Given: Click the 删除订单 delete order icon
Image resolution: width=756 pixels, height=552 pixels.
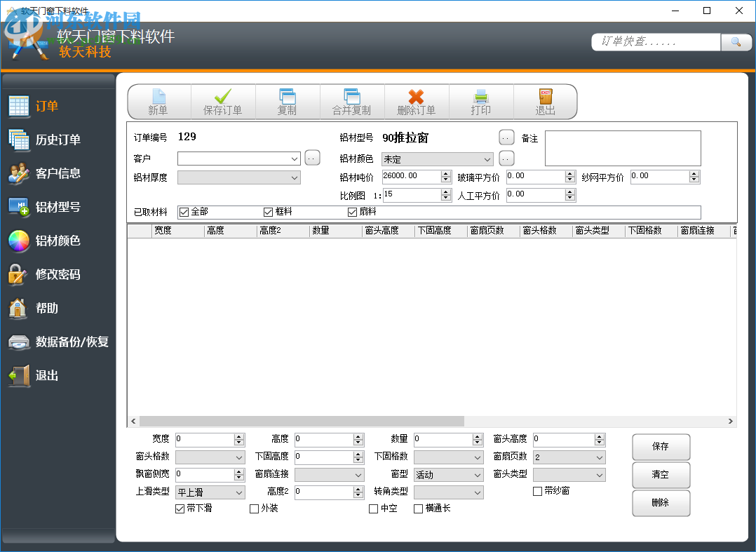Looking at the screenshot, I should pos(416,97).
